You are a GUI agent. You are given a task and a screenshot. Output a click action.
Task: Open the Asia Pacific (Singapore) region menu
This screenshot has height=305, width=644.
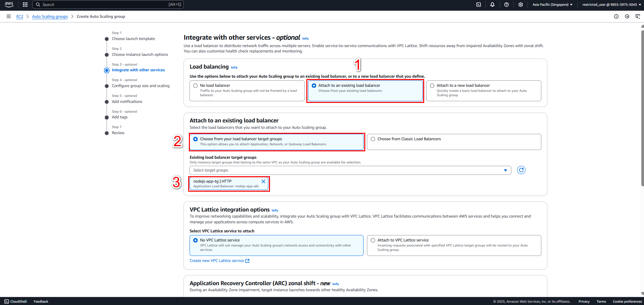point(552,5)
